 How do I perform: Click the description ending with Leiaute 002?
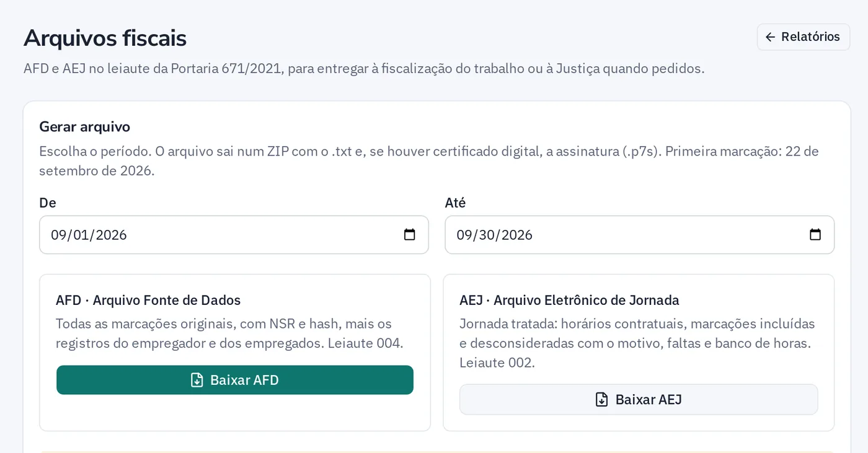tap(637, 343)
